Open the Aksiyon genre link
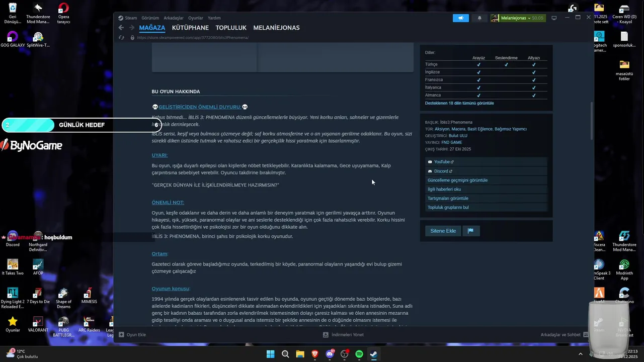This screenshot has height=362, width=644. pyautogui.click(x=442, y=129)
